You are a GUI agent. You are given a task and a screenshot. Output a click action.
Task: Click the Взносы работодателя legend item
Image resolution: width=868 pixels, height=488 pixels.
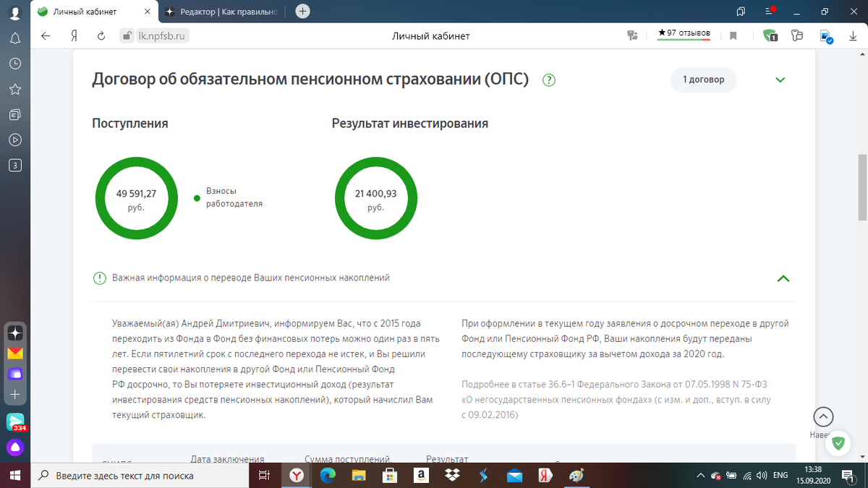coord(228,197)
